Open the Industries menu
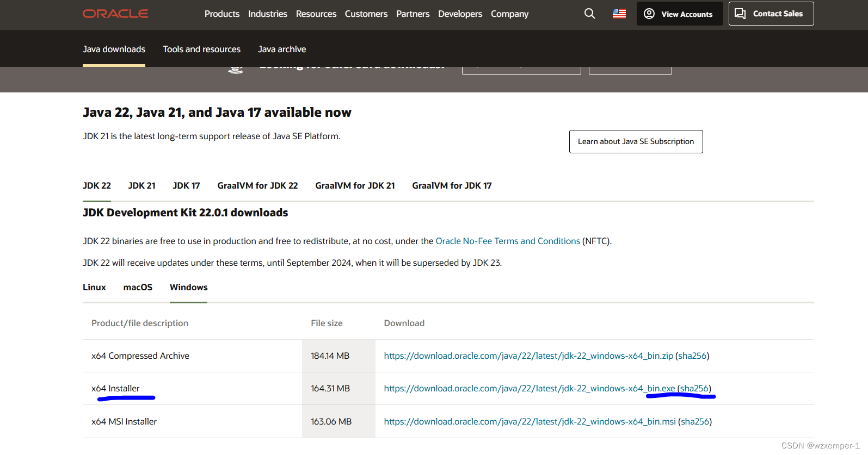 point(268,14)
